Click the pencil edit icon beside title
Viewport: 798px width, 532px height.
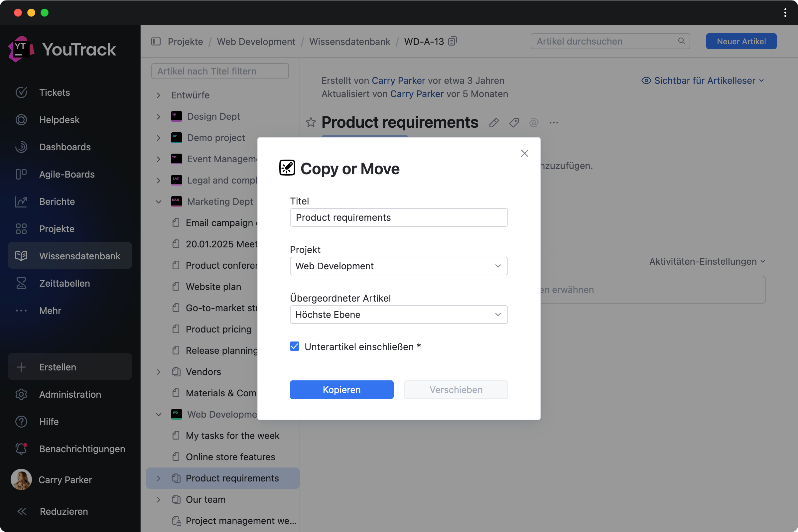494,123
